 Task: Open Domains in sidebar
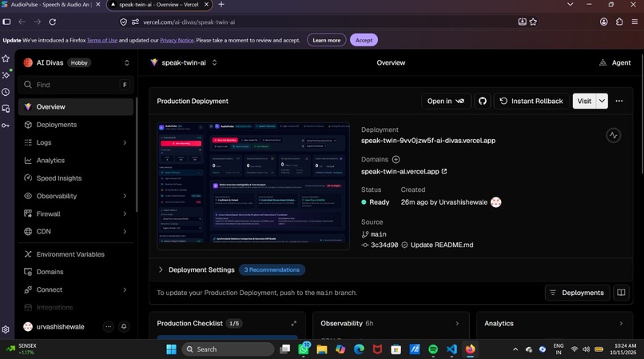click(76, 272)
